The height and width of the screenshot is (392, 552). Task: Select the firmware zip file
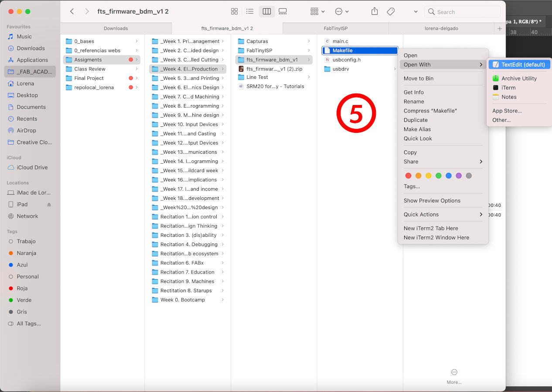274,69
